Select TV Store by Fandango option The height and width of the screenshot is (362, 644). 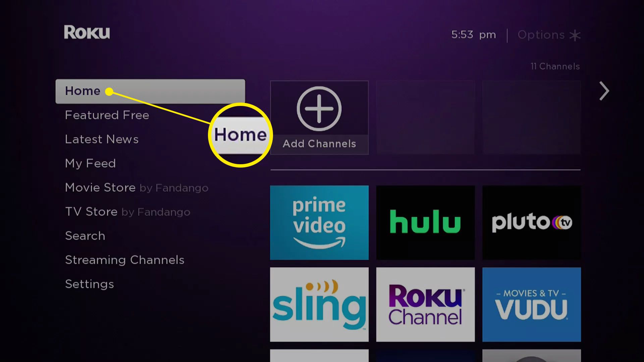pyautogui.click(x=127, y=212)
